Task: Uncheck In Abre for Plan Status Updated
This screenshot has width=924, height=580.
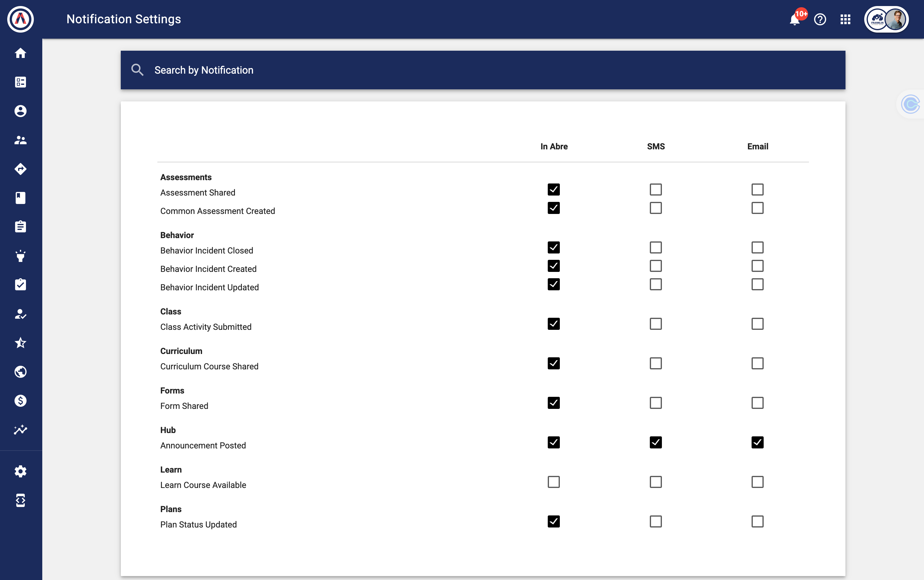Action: coord(553,521)
